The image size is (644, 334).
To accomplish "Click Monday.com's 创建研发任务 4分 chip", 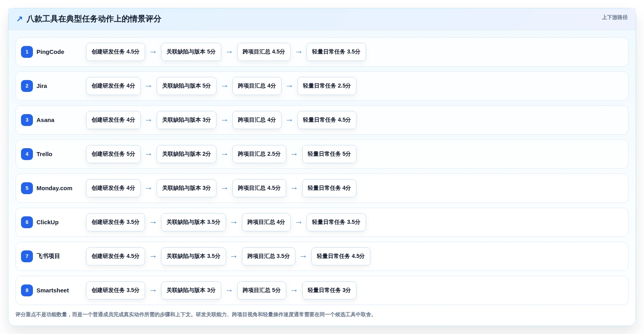I will click(x=113, y=188).
